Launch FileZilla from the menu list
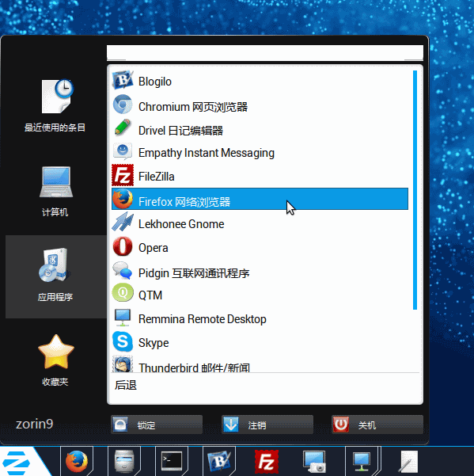The height and width of the screenshot is (476, 474). pos(260,176)
